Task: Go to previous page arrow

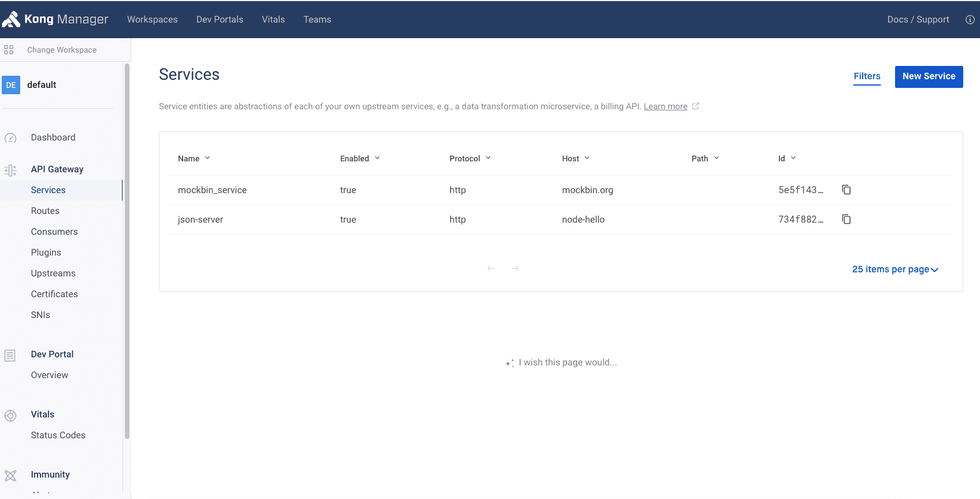Action: coord(491,268)
